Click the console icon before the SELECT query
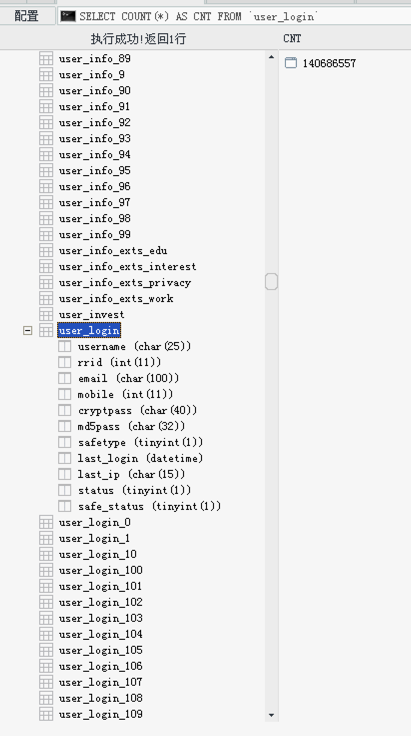Viewport: 411px width, 736px height. click(x=68, y=16)
